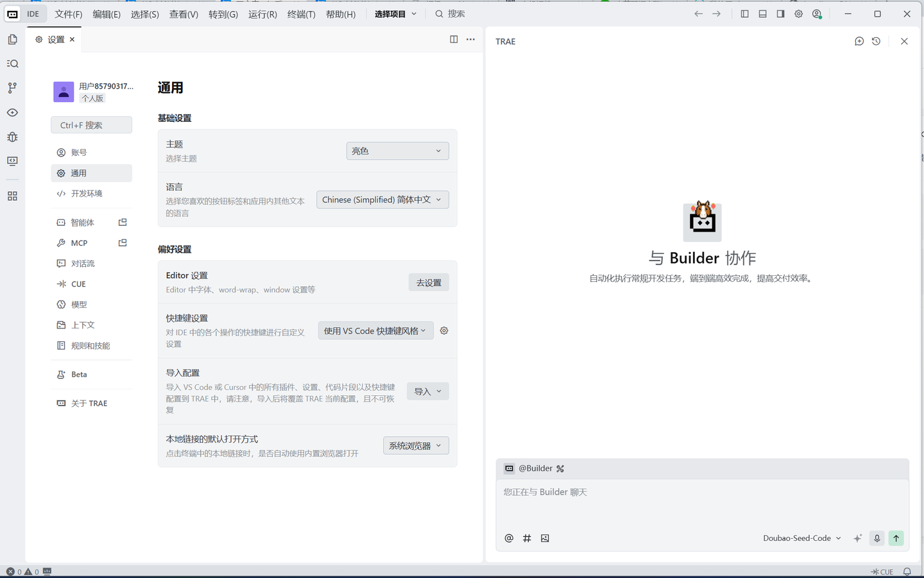This screenshot has width=924, height=578.
Task: Go forward with the right arrow
Action: coord(716,13)
